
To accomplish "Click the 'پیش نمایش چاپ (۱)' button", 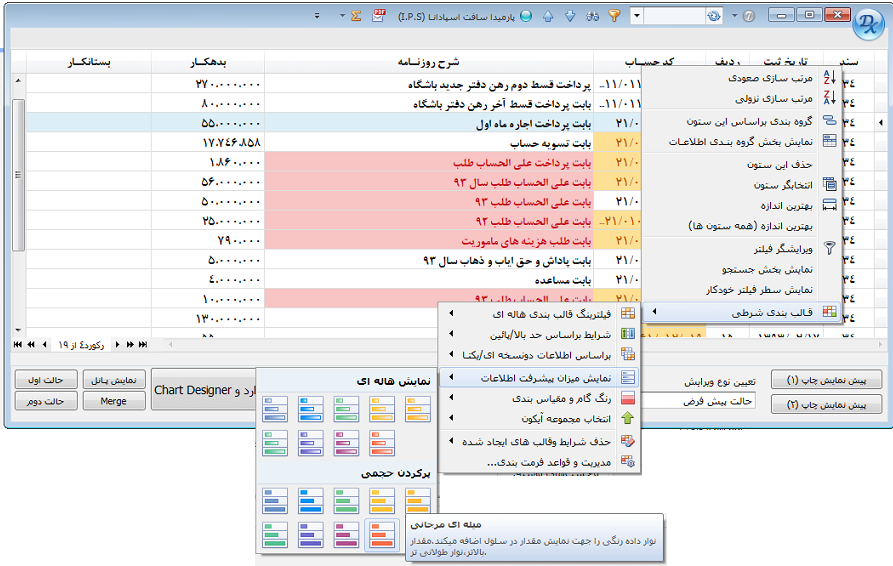I will click(833, 380).
